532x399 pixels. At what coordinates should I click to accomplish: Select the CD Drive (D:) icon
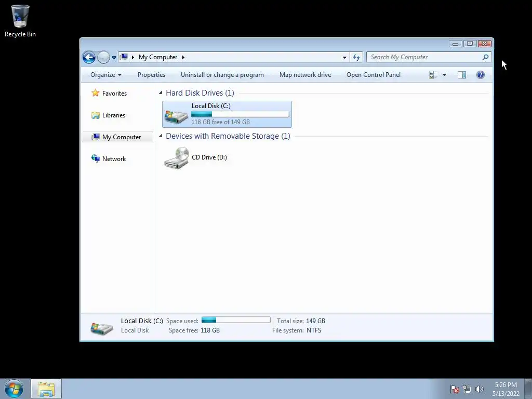177,158
